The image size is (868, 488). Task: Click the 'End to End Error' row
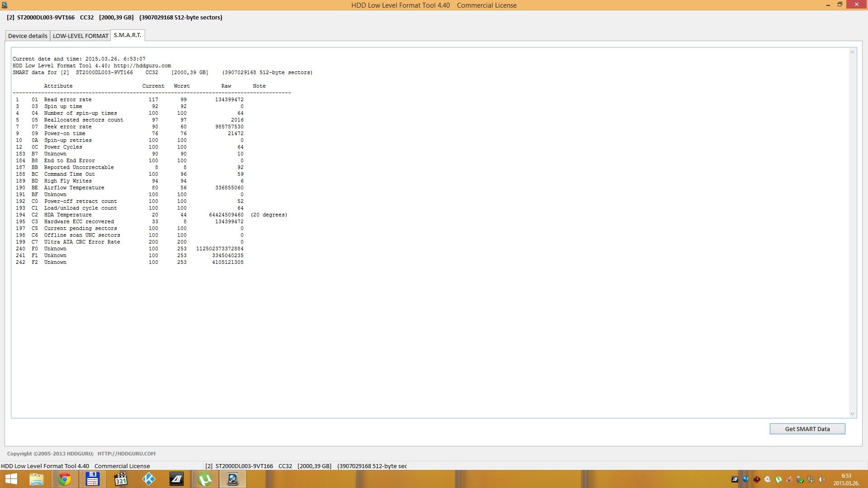pos(130,160)
